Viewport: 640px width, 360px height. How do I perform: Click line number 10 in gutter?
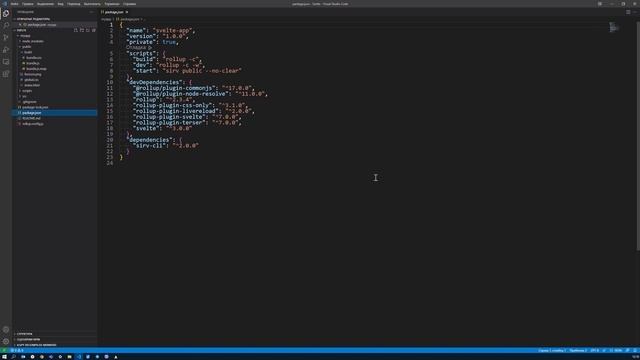(110, 82)
